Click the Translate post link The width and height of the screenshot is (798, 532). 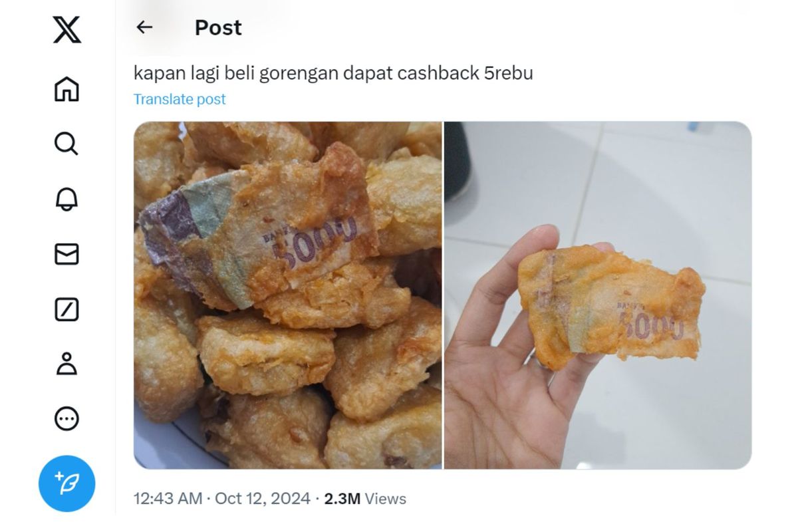click(180, 99)
